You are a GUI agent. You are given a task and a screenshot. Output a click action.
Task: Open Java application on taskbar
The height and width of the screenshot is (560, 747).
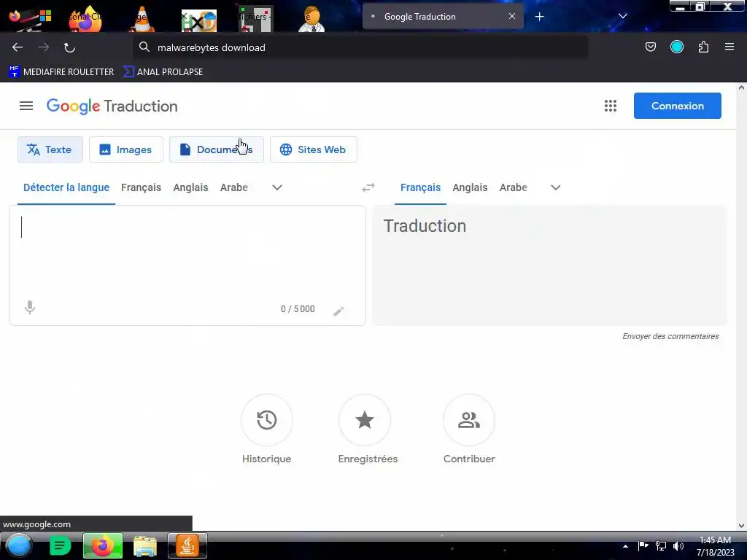pyautogui.click(x=187, y=545)
